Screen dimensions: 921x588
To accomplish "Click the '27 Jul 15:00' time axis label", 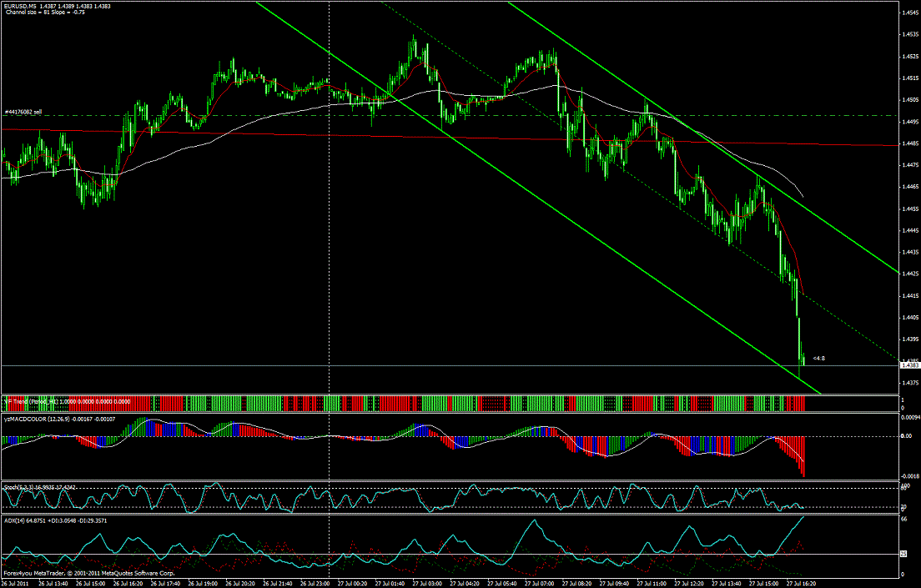I will (763, 584).
